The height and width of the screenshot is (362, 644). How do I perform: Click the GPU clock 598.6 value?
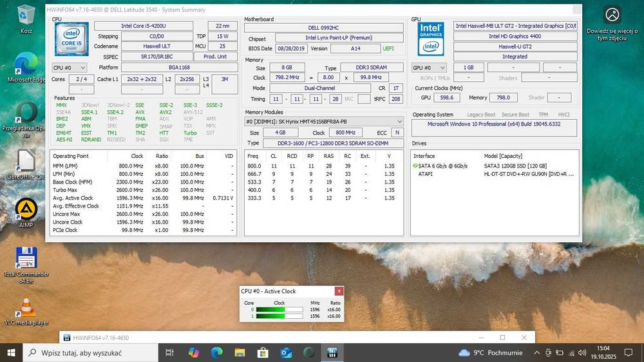pyautogui.click(x=446, y=98)
